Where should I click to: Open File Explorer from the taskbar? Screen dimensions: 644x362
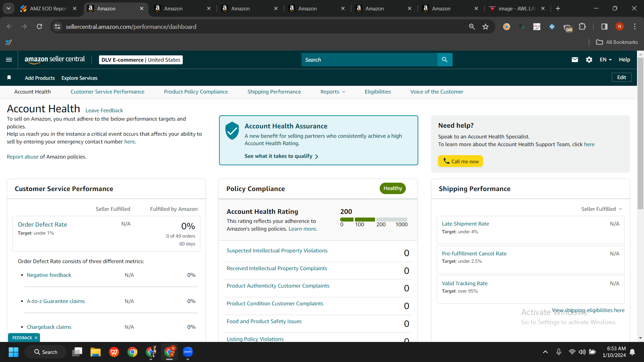point(96,352)
